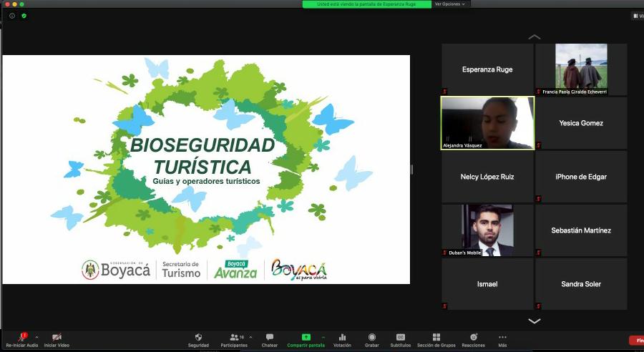Open the Participantes panel
This screenshot has width=644, height=352.
234,337
